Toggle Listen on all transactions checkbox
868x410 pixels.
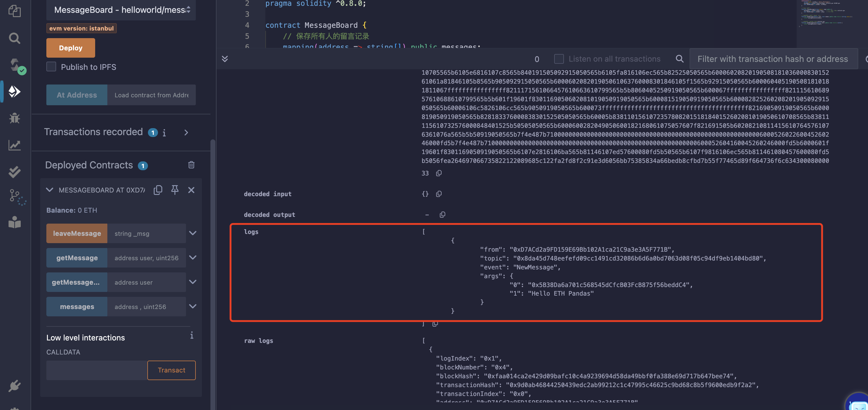tap(559, 59)
